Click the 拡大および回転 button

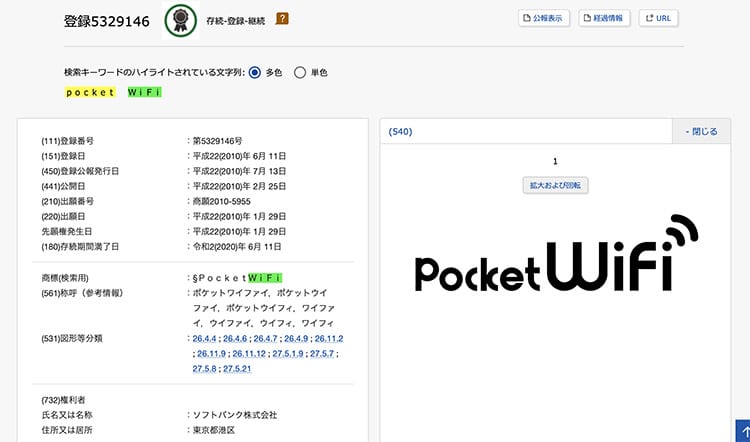click(x=555, y=185)
